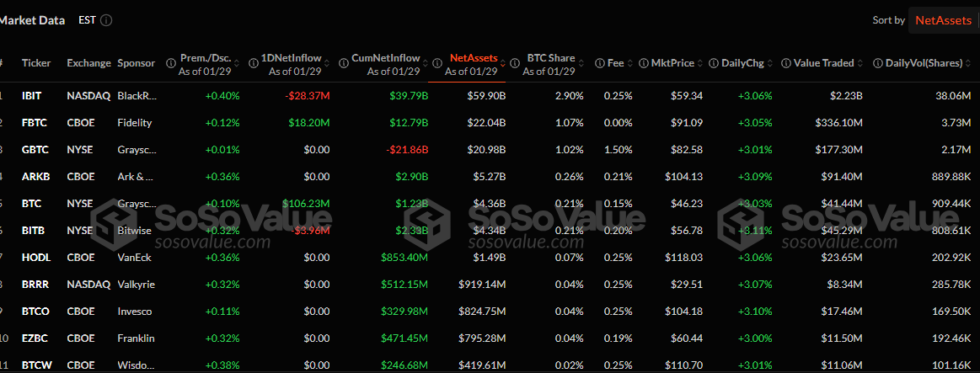
Task: Click the $2.23B value traded cell
Action: pyautogui.click(x=846, y=96)
